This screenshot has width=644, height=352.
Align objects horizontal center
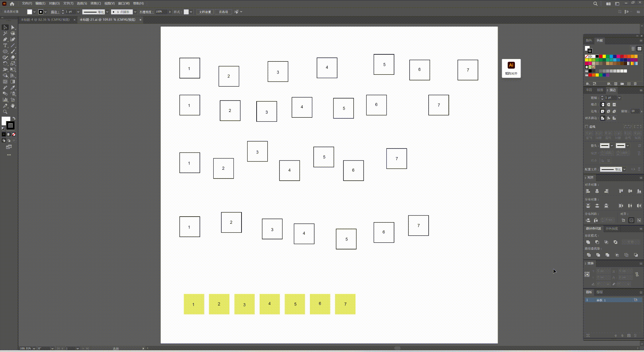click(597, 191)
